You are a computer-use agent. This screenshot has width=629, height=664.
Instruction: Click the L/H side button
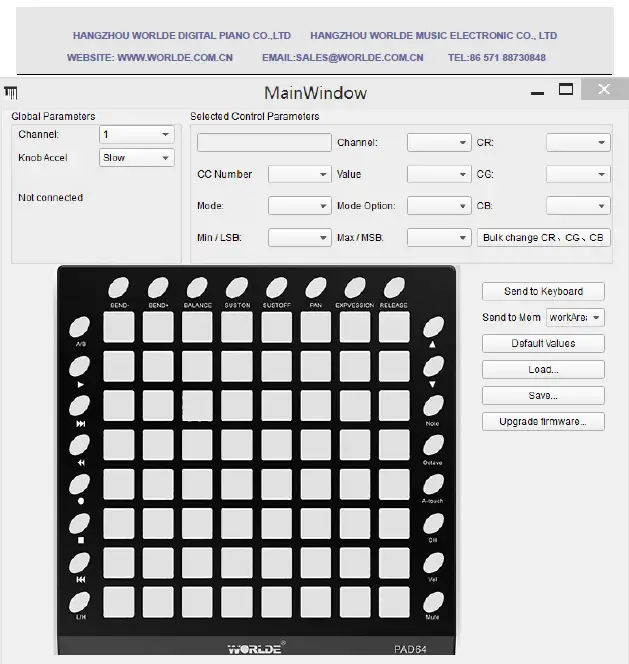pos(79,602)
